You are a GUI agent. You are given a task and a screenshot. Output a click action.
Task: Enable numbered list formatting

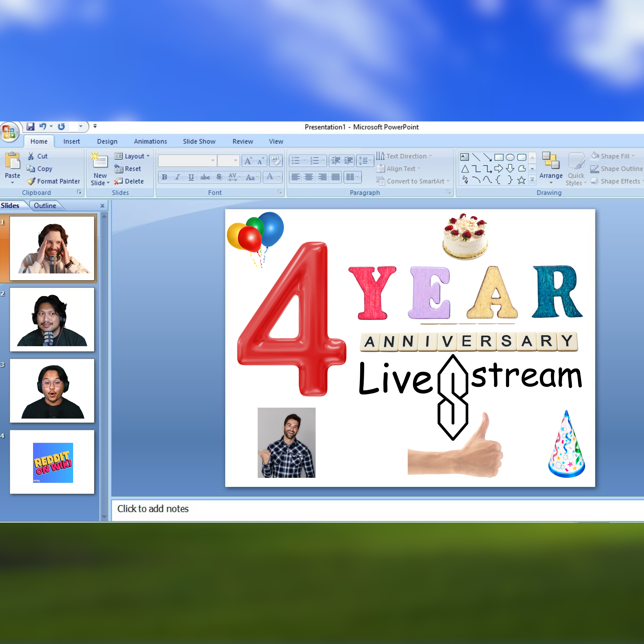[x=315, y=160]
